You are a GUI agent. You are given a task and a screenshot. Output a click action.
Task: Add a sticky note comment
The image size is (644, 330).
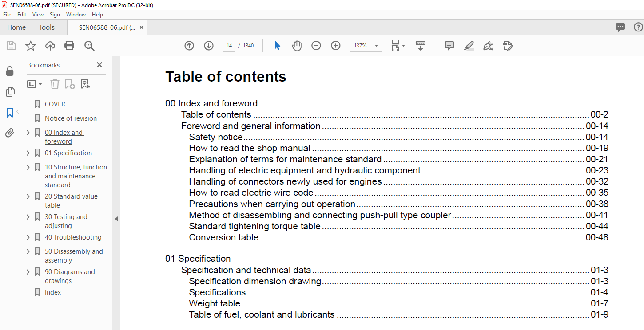449,46
